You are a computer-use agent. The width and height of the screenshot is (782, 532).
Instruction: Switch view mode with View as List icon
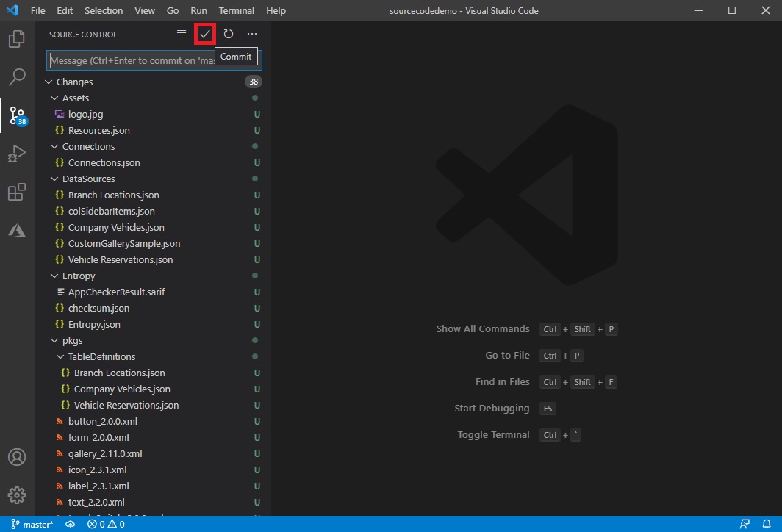pyautogui.click(x=180, y=34)
